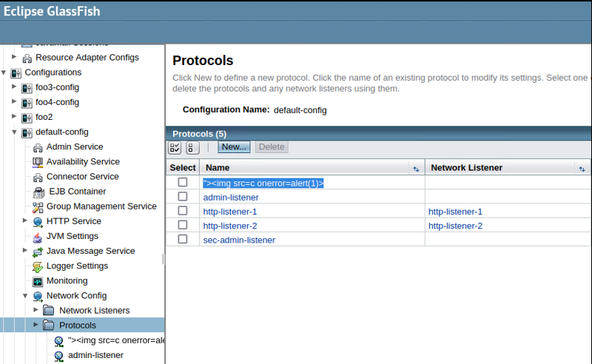This screenshot has height=364, width=592.
Task: Expand the foo4-config node
Action: pos(14,101)
